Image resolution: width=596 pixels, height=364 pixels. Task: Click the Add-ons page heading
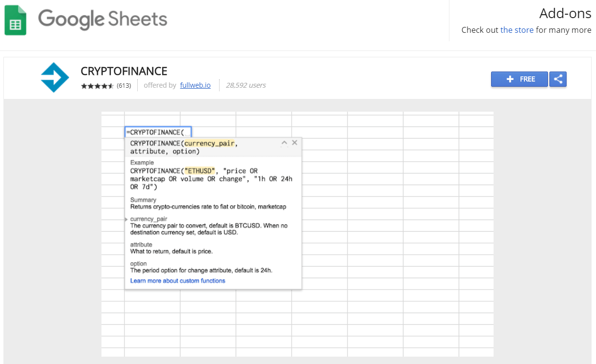click(565, 13)
